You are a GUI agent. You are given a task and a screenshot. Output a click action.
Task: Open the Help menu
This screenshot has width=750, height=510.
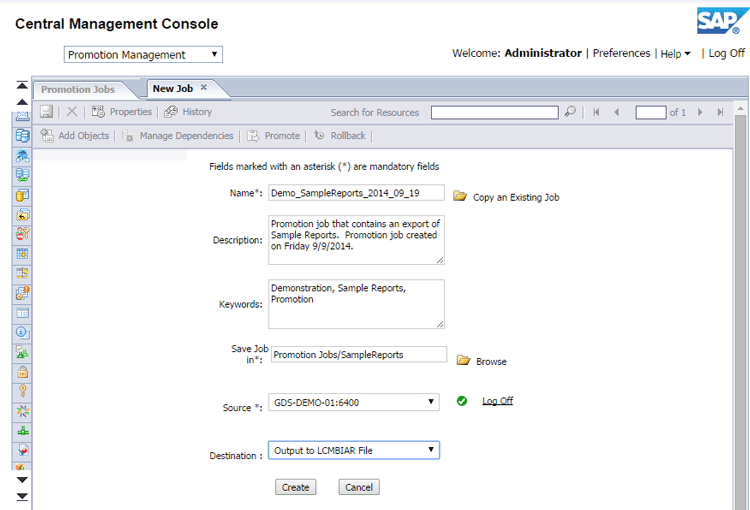pyautogui.click(x=675, y=54)
